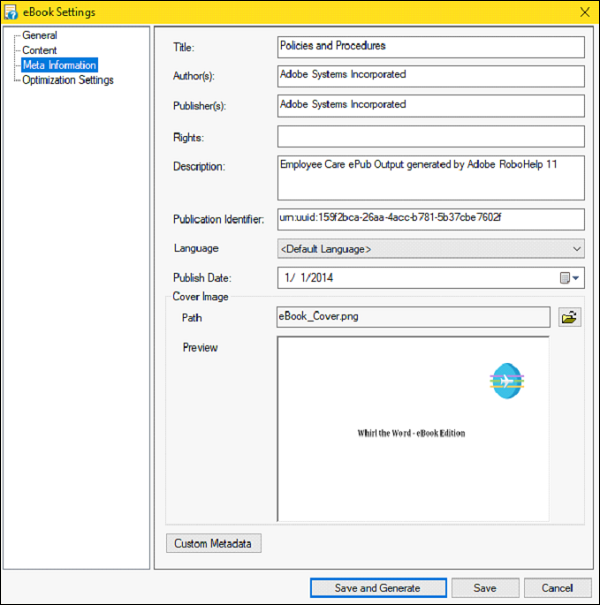Click inside the Description text area
The width and height of the screenshot is (600, 605).
point(430,177)
